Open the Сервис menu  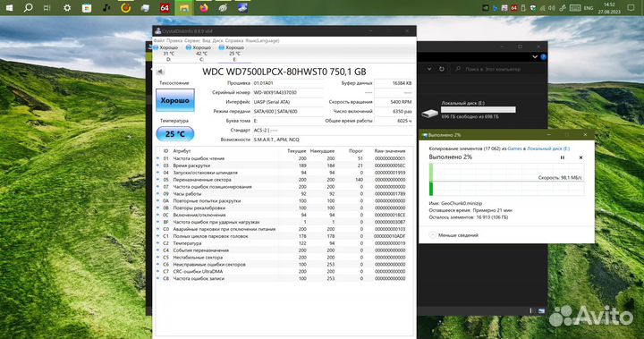(x=192, y=40)
